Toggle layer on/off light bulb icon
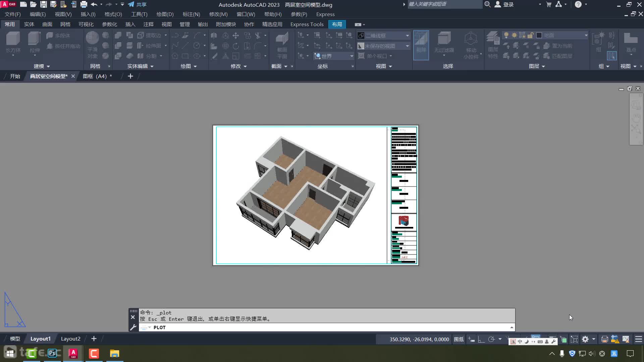Image resolution: width=644 pixels, height=362 pixels. click(x=506, y=35)
